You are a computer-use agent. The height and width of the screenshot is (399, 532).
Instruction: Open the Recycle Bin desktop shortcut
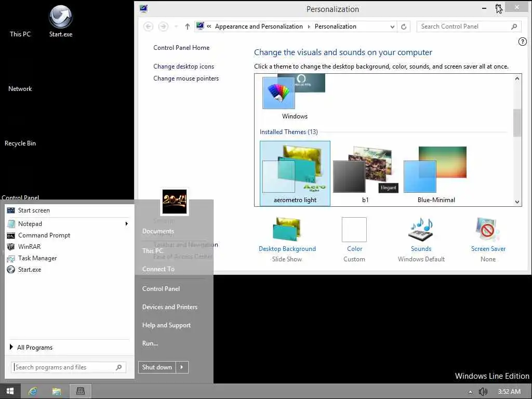click(x=20, y=143)
